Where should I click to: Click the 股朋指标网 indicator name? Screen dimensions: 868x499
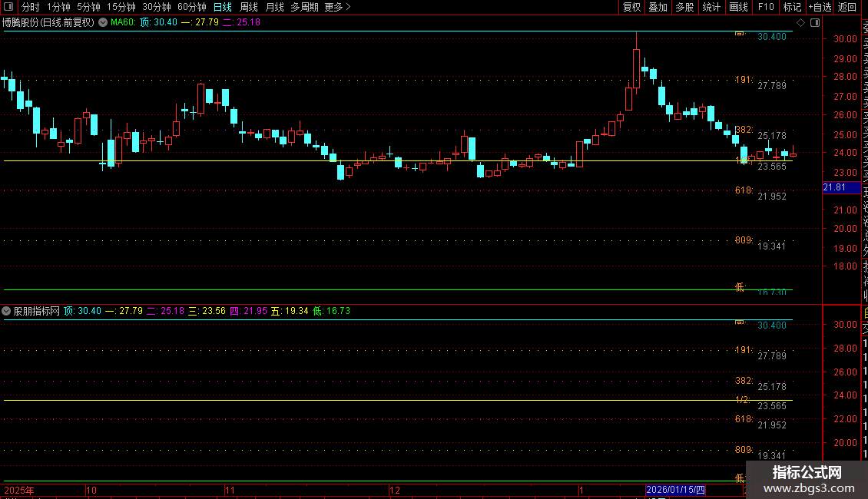tap(37, 311)
